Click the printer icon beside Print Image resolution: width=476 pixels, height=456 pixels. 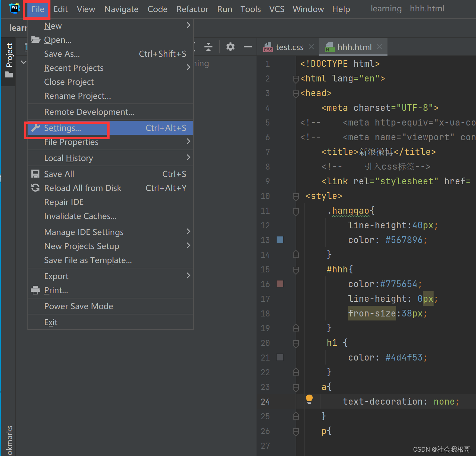click(x=35, y=290)
